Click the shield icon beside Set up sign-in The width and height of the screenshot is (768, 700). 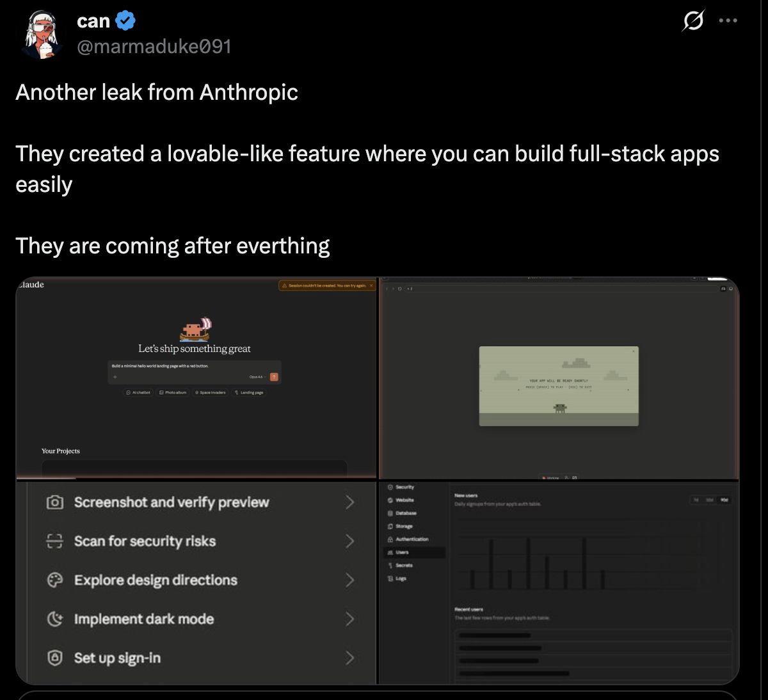point(55,658)
